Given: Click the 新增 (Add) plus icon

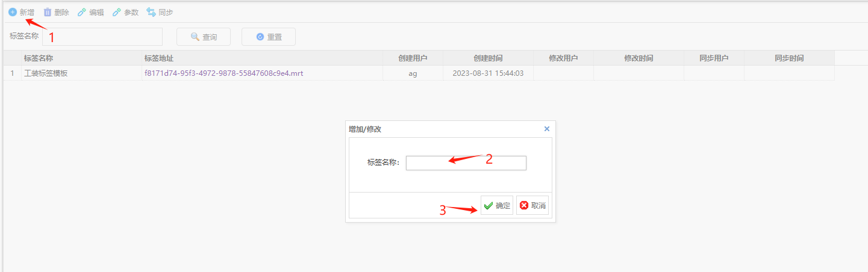Looking at the screenshot, I should coord(13,12).
